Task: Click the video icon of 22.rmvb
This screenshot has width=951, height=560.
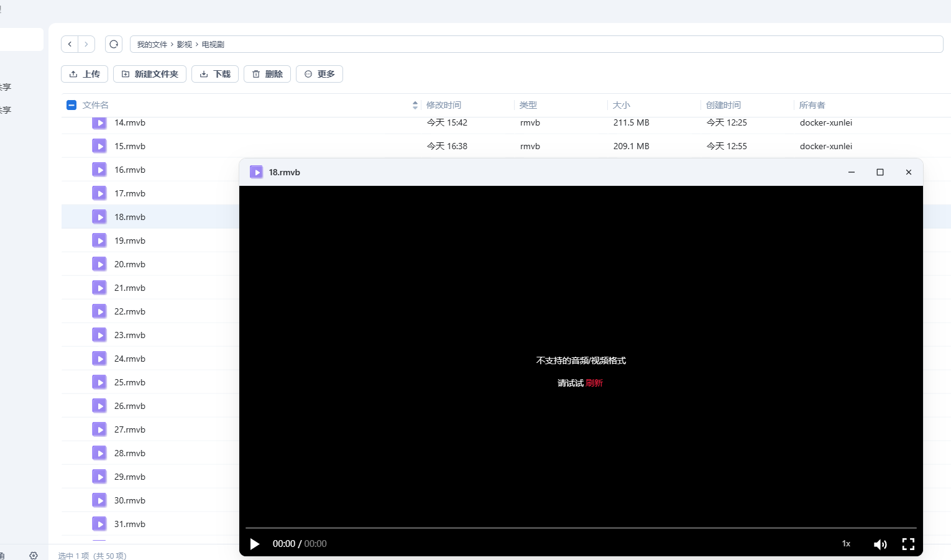Action: (x=99, y=311)
